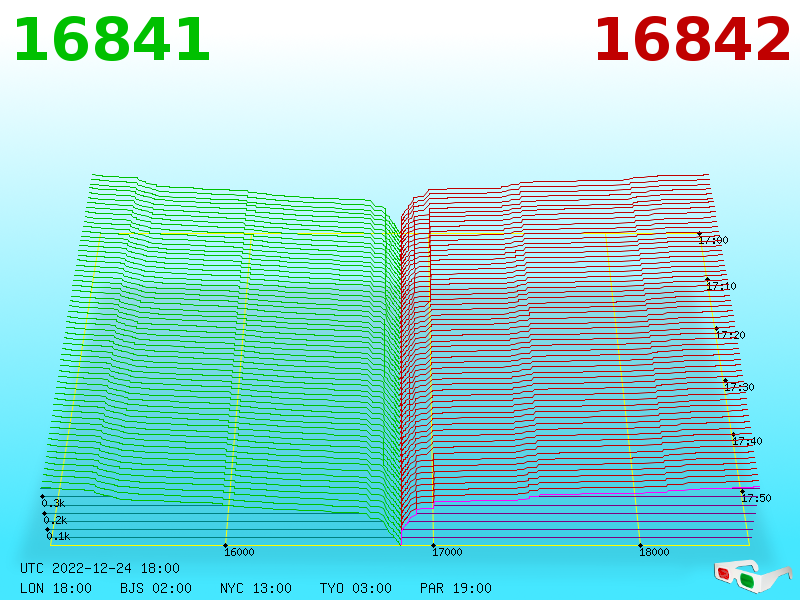Click the NYC 13:00 clock

[256, 588]
